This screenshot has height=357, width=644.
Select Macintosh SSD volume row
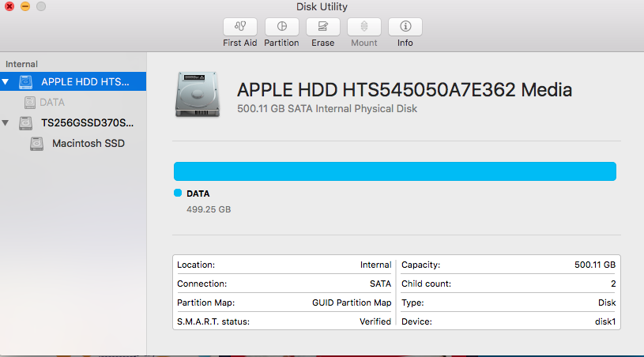coord(73,143)
